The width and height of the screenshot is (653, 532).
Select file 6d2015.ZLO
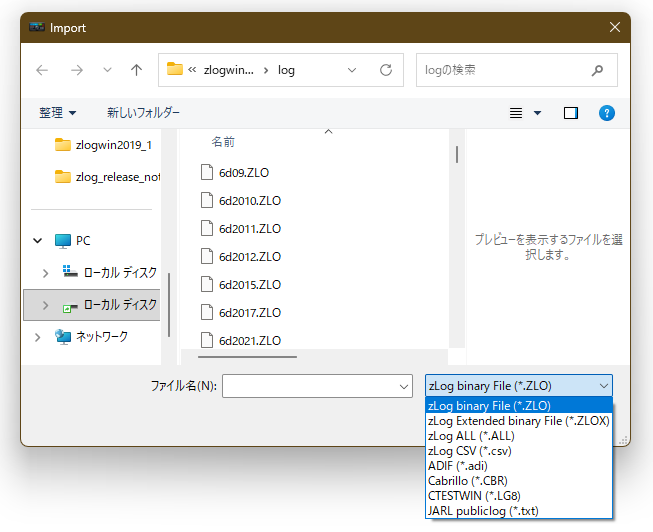(241, 285)
